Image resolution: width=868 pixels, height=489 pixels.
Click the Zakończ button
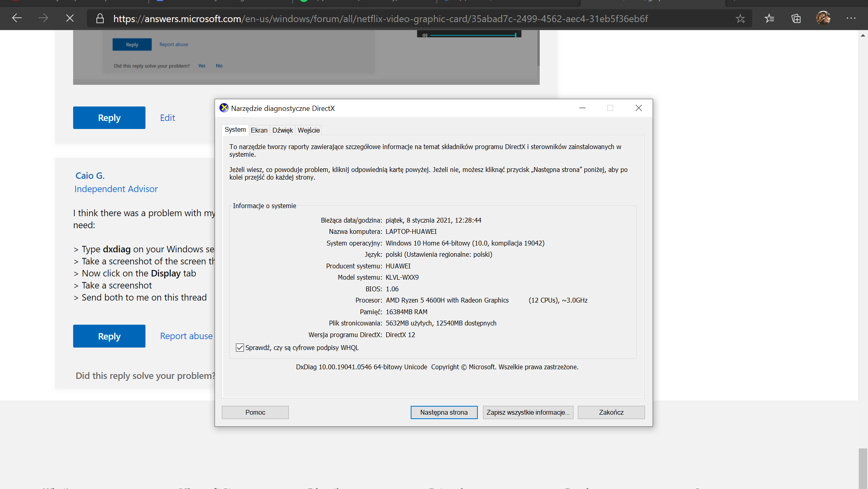pyautogui.click(x=611, y=412)
